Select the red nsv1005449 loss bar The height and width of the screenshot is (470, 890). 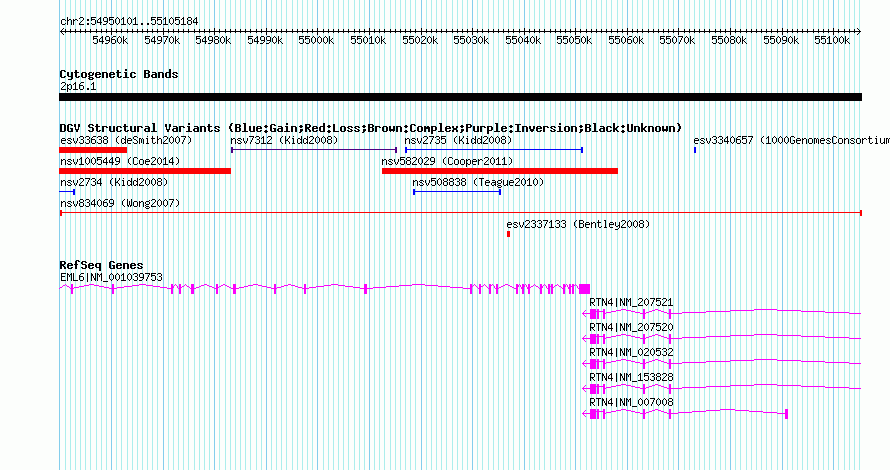pyautogui.click(x=145, y=171)
